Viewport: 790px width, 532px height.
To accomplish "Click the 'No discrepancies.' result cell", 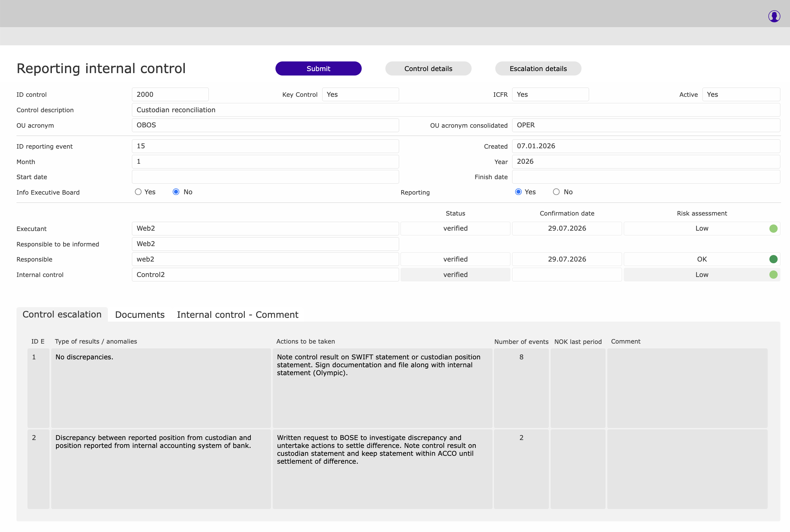I will (161, 388).
